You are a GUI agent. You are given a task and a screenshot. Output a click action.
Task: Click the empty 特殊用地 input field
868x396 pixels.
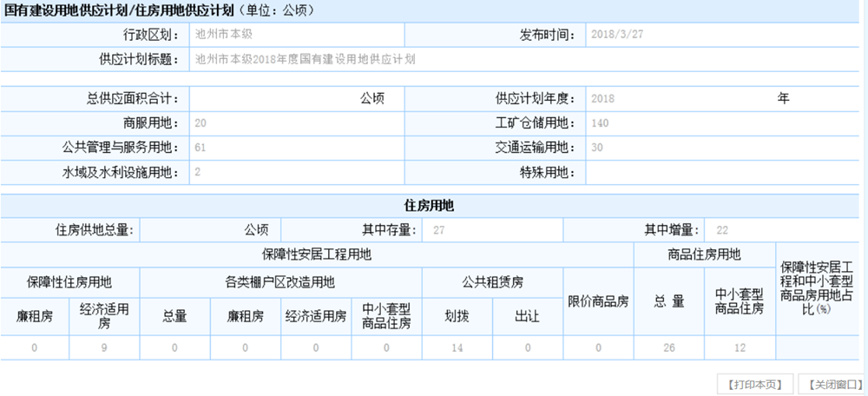[723, 172]
